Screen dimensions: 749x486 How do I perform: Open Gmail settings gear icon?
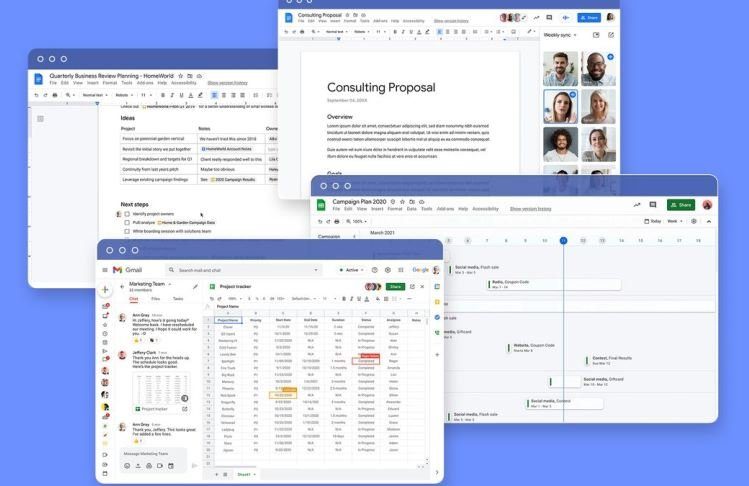[x=388, y=270]
